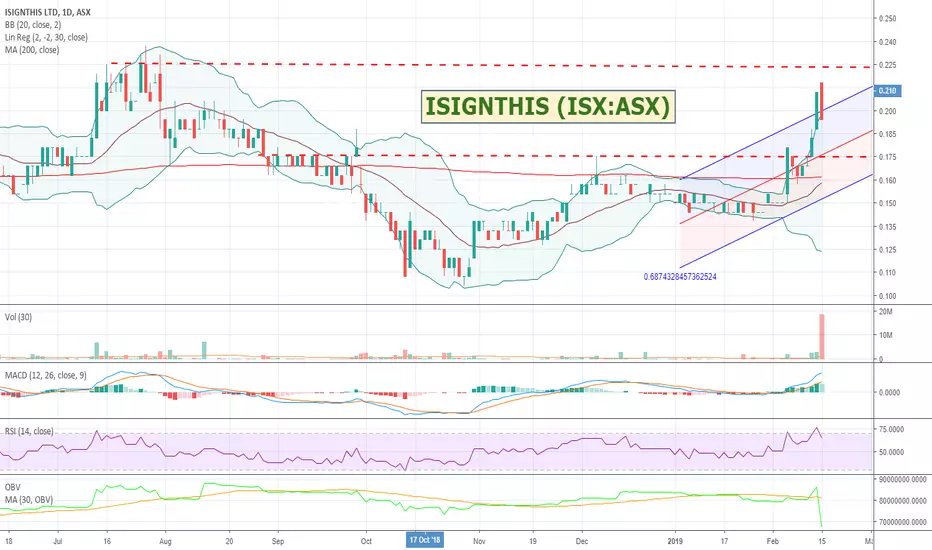Viewport: 932px width, 550px height.
Task: Click the 17 Oct '18 date marker
Action: click(x=424, y=540)
